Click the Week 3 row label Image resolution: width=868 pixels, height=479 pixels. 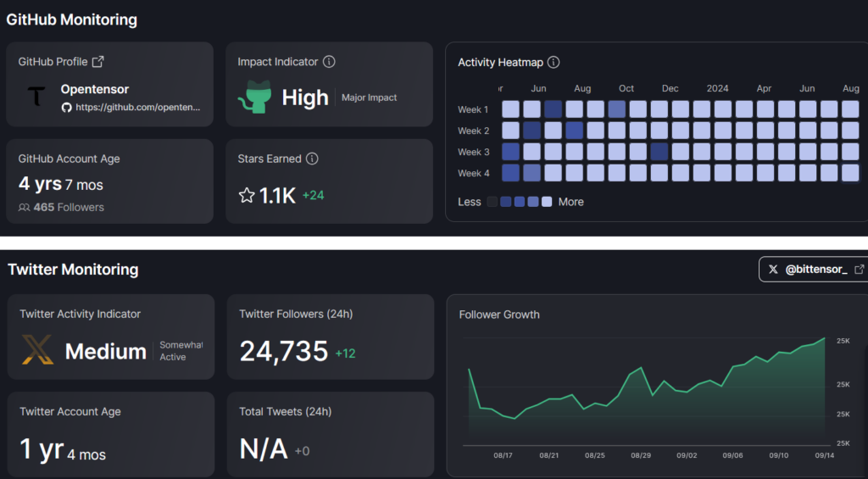(473, 152)
